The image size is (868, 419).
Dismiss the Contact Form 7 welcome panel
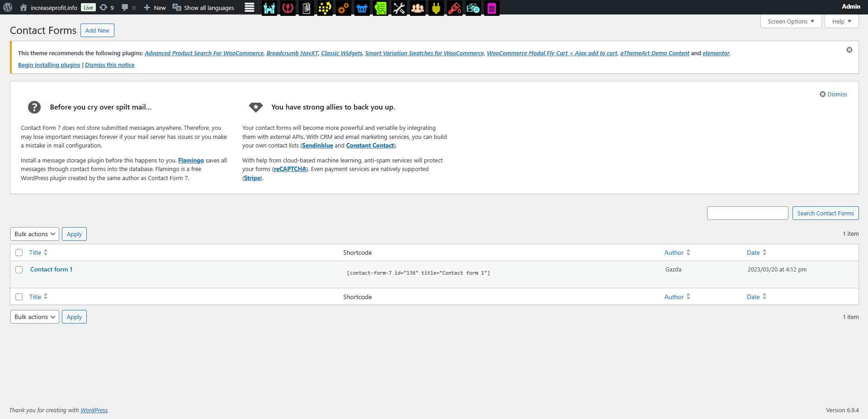click(834, 94)
